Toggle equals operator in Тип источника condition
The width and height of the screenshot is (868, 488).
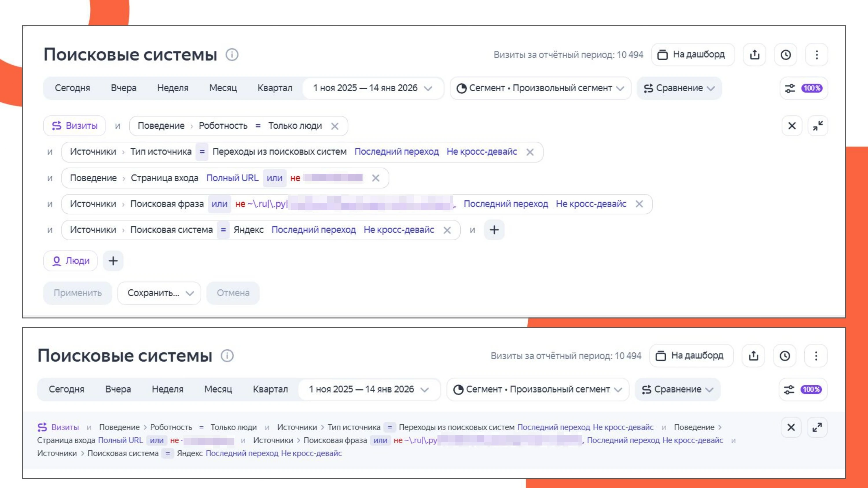coord(202,152)
